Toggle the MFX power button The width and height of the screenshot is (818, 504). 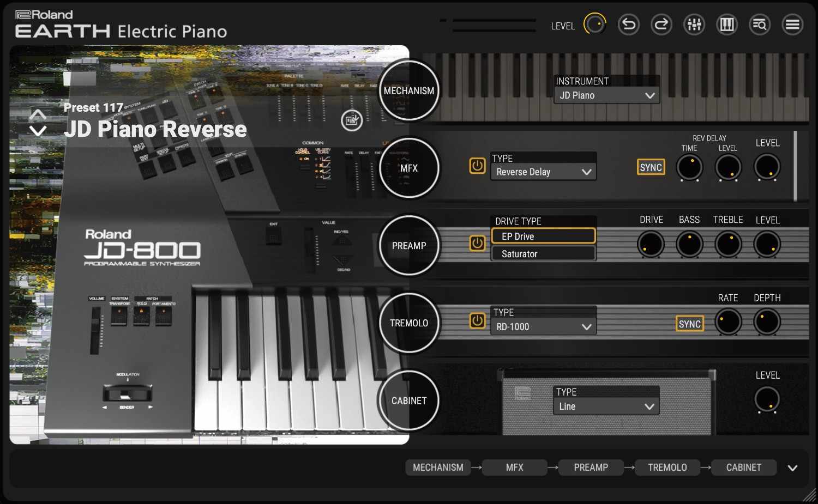click(477, 166)
